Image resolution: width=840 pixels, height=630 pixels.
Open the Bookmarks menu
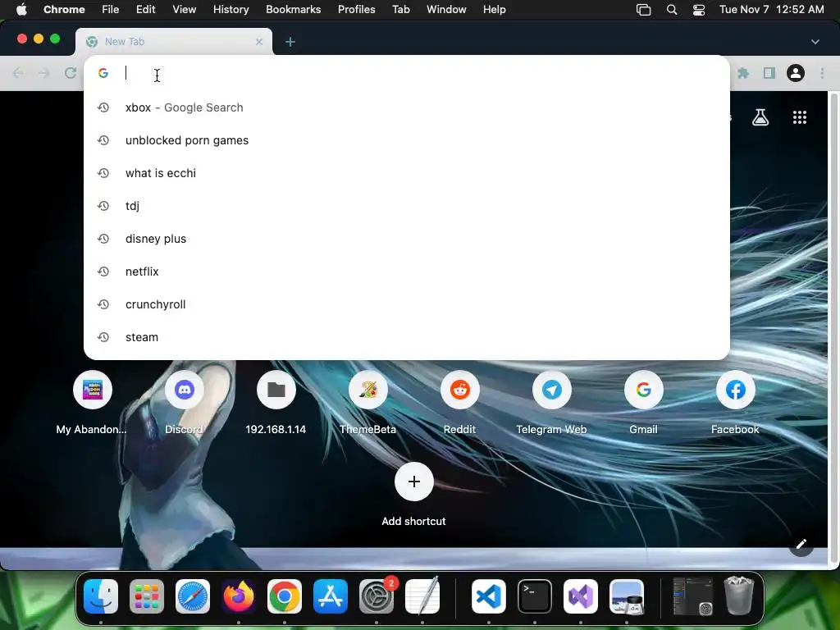294,10
